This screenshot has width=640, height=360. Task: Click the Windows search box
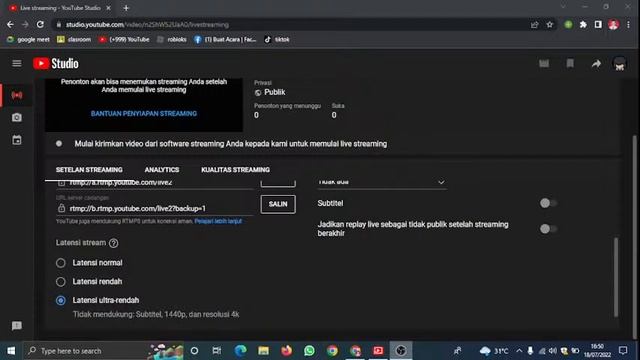(x=103, y=351)
